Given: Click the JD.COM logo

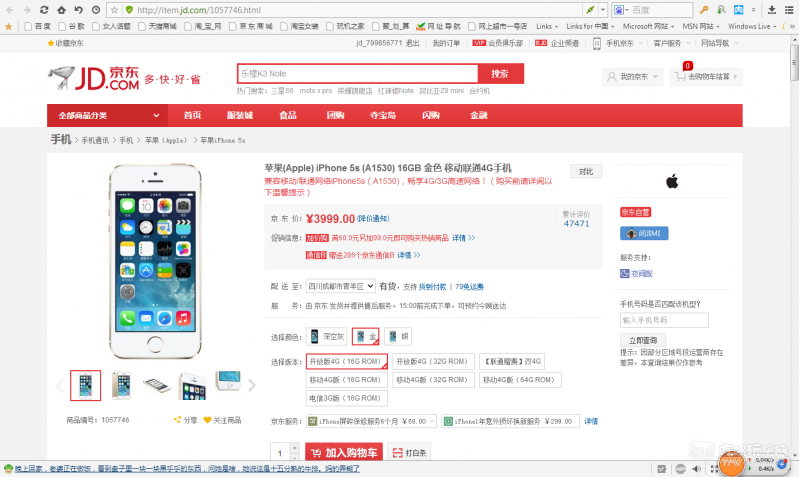Looking at the screenshot, I should click(93, 78).
